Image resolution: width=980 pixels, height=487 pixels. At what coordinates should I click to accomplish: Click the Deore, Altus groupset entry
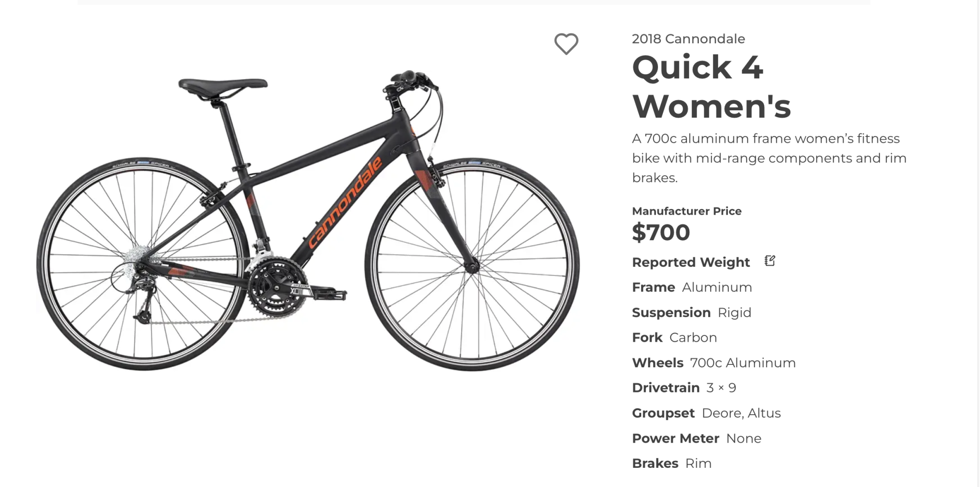click(x=741, y=413)
